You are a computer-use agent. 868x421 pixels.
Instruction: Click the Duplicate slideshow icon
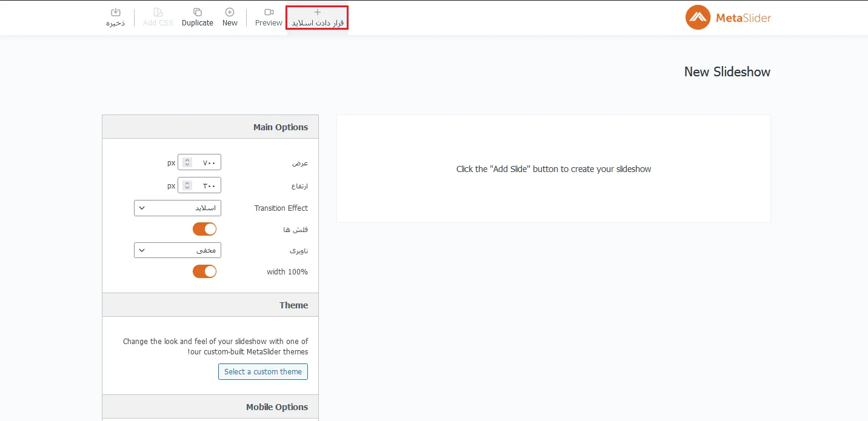(198, 18)
